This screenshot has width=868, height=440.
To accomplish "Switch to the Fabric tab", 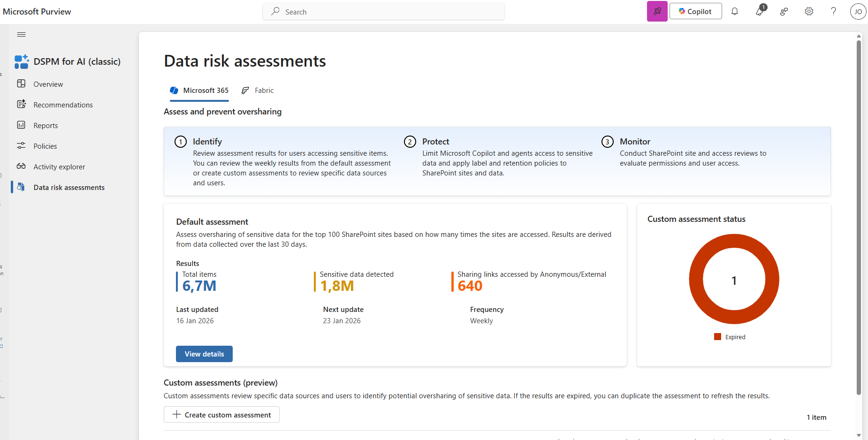I will tap(258, 91).
